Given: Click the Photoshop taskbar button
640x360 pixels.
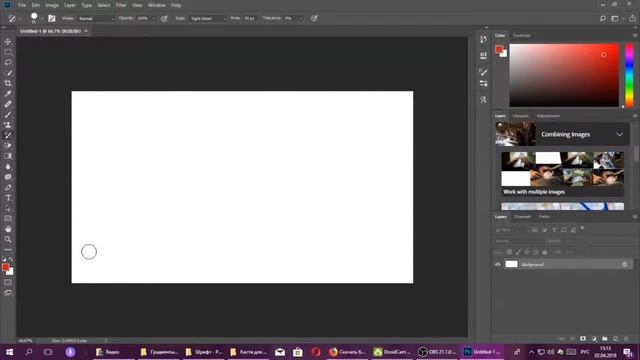Looking at the screenshot, I should tap(482, 352).
